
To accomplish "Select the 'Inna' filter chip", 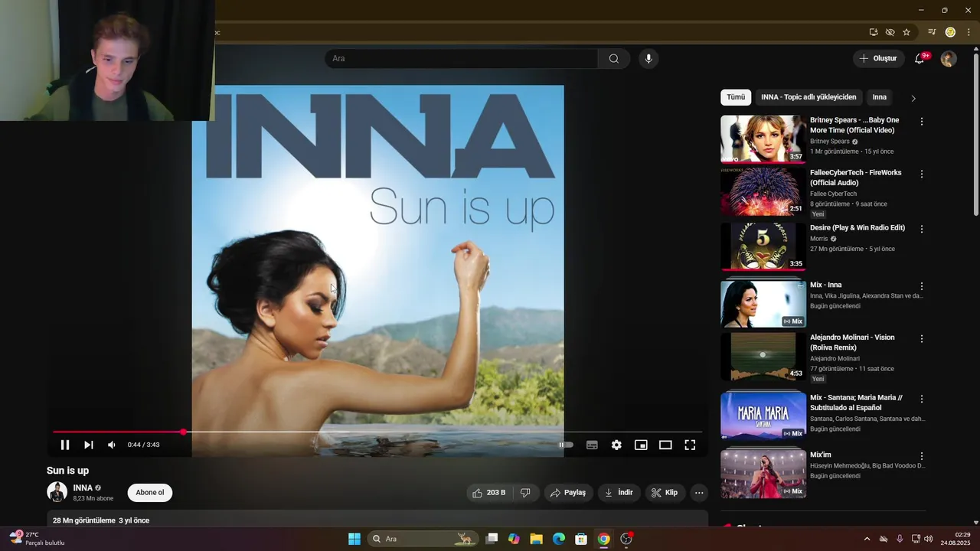I will (x=880, y=97).
